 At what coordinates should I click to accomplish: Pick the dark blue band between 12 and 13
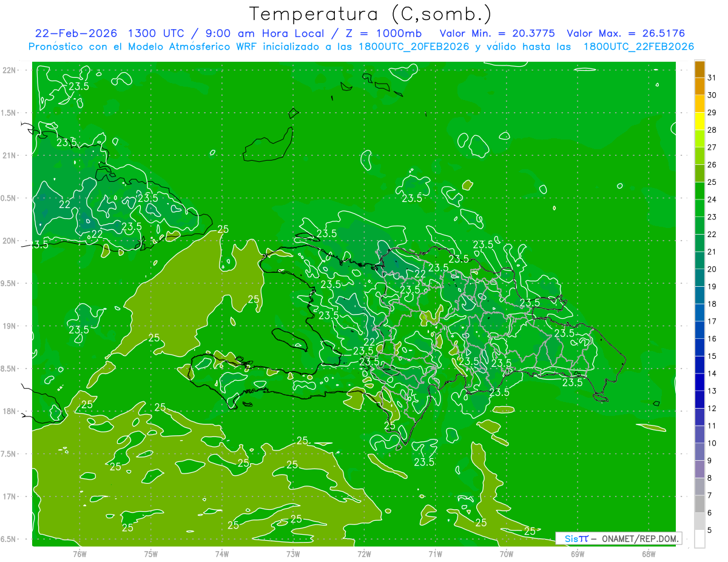[x=699, y=400]
